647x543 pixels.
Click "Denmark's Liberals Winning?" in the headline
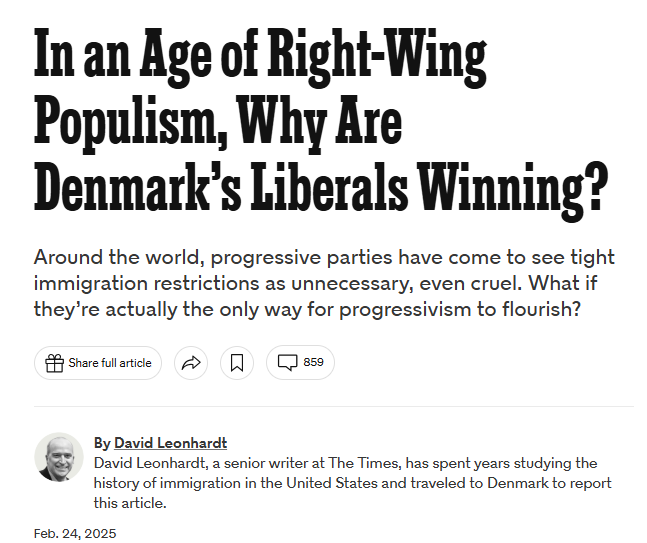pyautogui.click(x=320, y=190)
